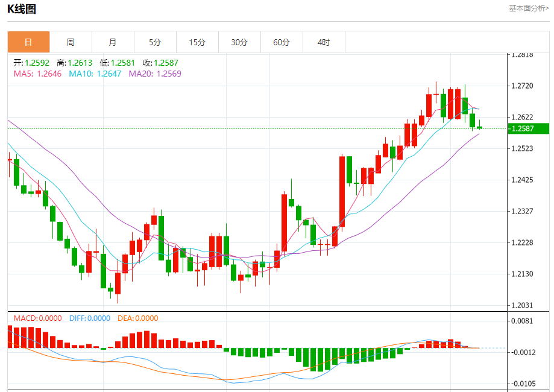Screen dimensions: 554x392
Task: Select the 日 daily chart tab
Action: (x=28, y=42)
